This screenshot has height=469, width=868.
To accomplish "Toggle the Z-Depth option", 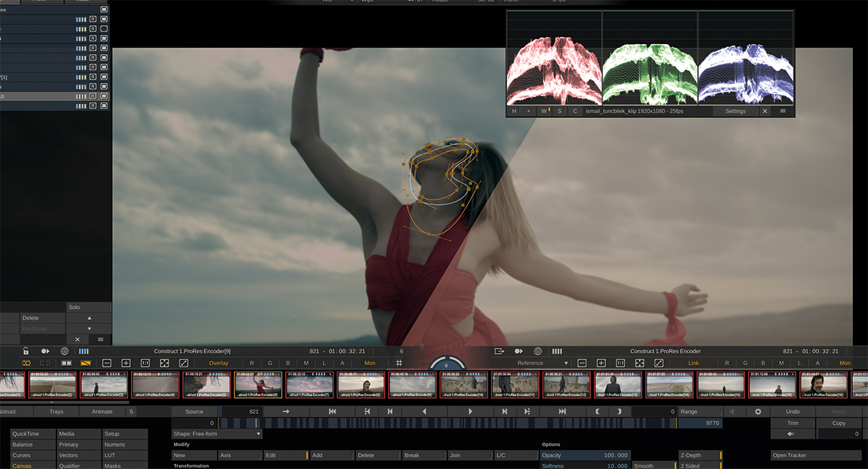I will pos(699,455).
